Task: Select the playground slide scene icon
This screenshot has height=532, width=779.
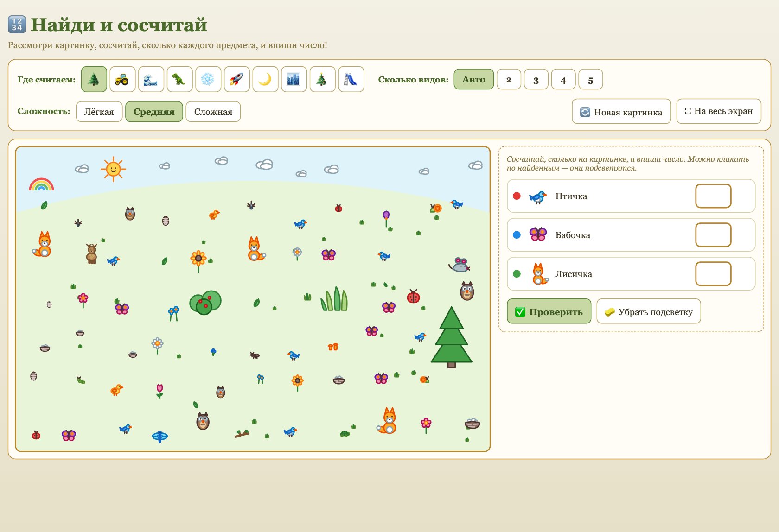Action: pyautogui.click(x=351, y=79)
